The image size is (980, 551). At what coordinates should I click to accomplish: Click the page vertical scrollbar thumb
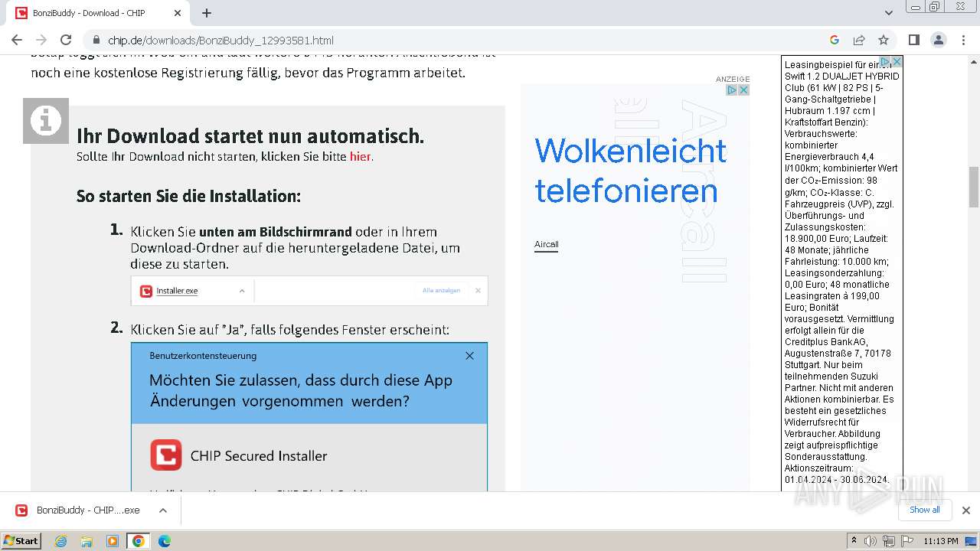(973, 187)
